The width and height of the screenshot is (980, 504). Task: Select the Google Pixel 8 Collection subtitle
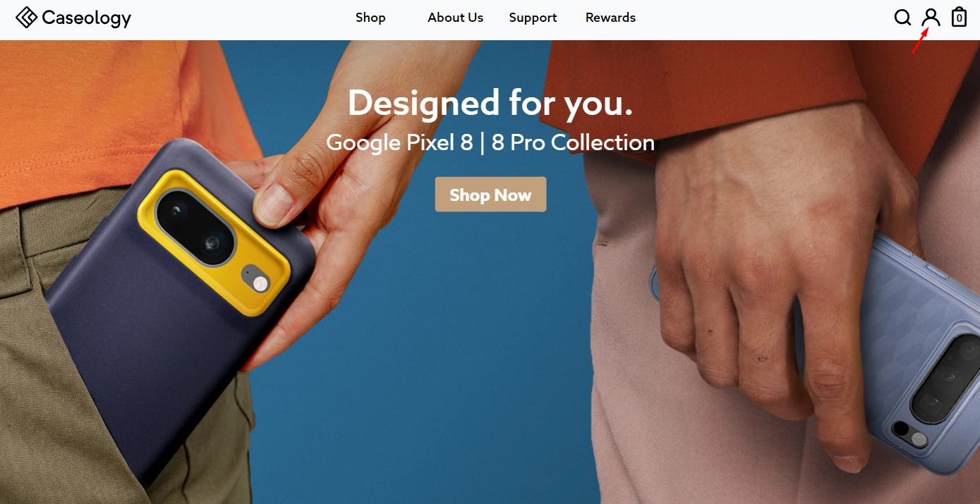[490, 143]
